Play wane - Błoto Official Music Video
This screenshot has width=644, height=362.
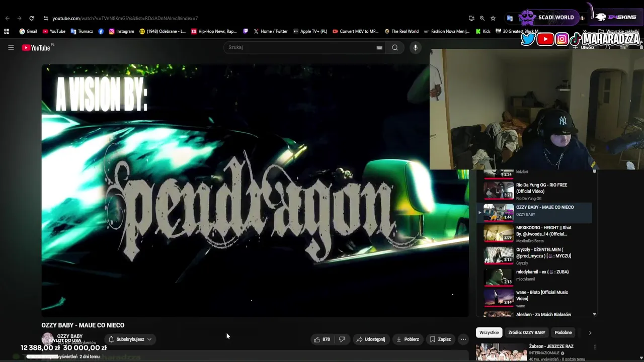coord(535,299)
